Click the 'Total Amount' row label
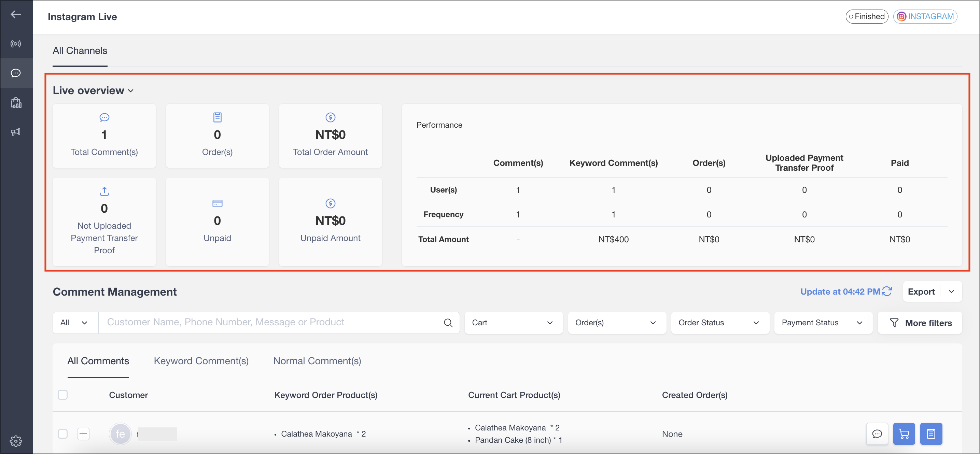This screenshot has height=454, width=980. click(443, 239)
